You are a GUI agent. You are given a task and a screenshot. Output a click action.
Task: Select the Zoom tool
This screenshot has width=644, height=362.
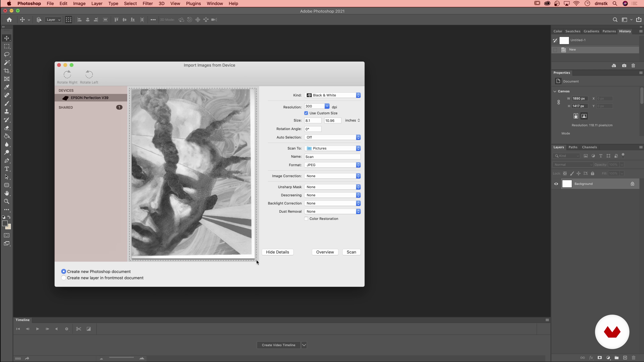[7, 202]
